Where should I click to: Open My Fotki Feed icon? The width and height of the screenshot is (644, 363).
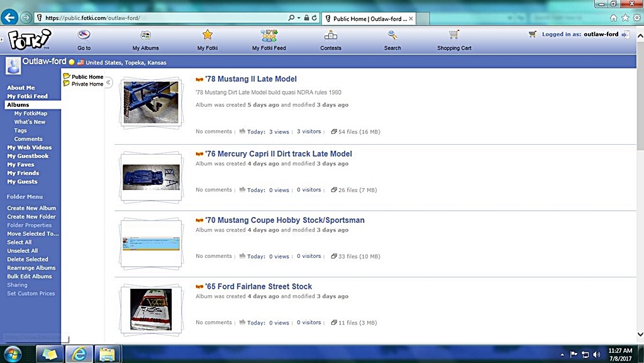(269, 35)
